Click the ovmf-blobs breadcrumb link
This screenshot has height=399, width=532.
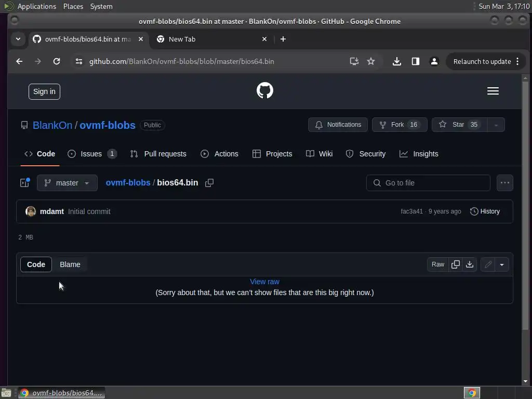tap(128, 182)
